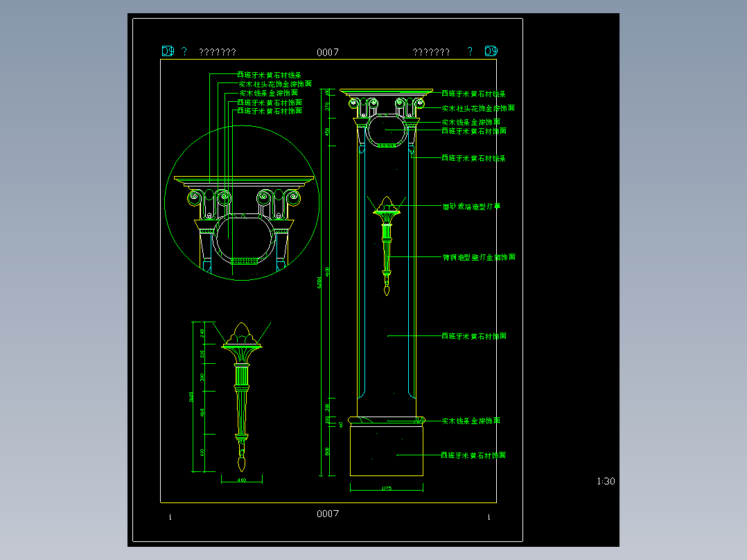Select the column dimension "450"
Viewport: 747px width, 560px height.
327,132
